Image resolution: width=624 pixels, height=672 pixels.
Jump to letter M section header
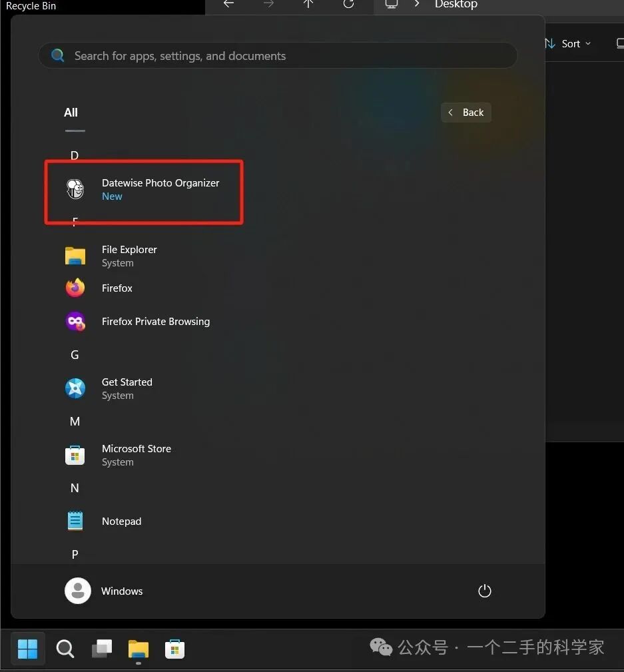point(75,422)
